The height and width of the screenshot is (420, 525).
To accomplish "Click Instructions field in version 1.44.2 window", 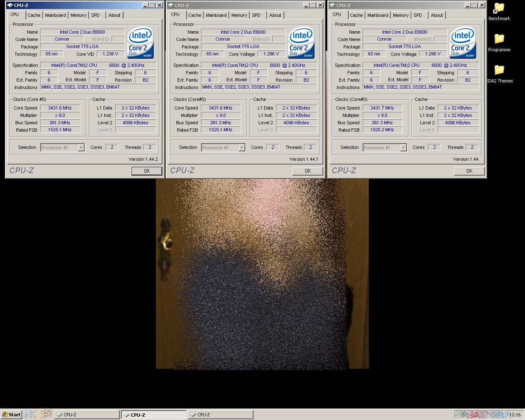I will pyautogui.click(x=98, y=87).
